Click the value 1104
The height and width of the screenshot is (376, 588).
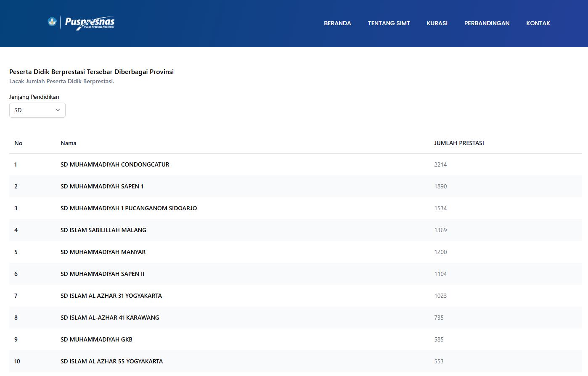[440, 274]
